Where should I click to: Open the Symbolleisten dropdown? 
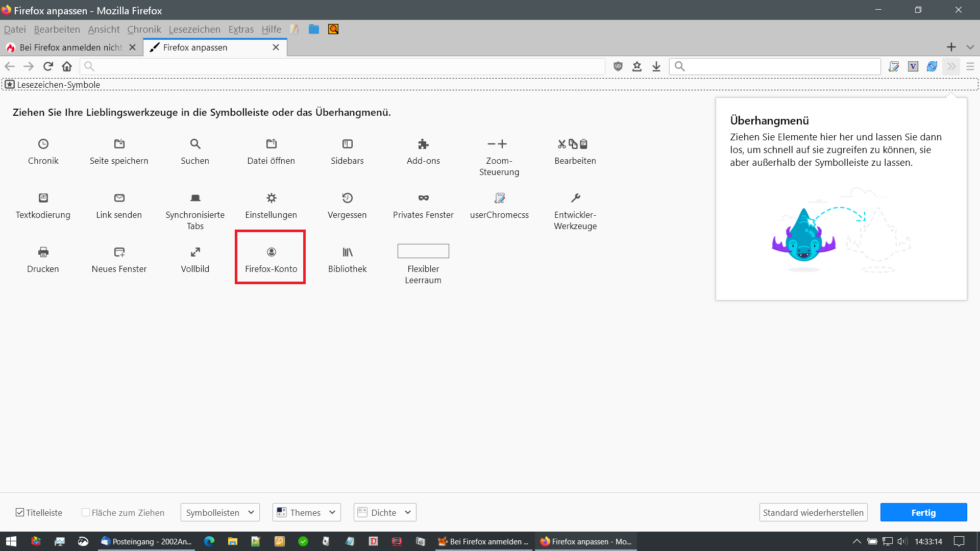(x=220, y=512)
